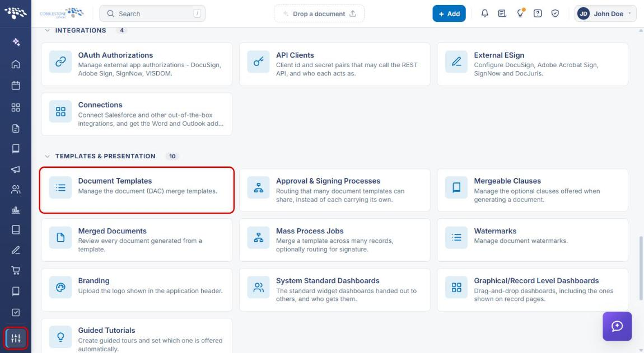Open the AI sparkle item in sidebar
The image size is (644, 353).
coord(16,42)
